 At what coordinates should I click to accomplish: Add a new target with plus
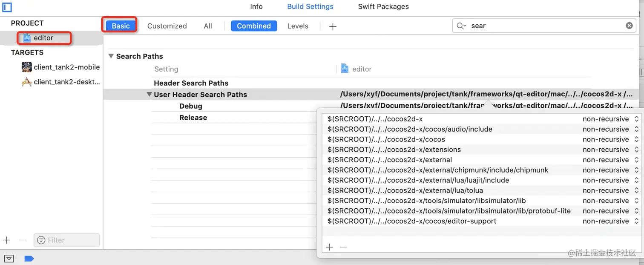(7, 240)
